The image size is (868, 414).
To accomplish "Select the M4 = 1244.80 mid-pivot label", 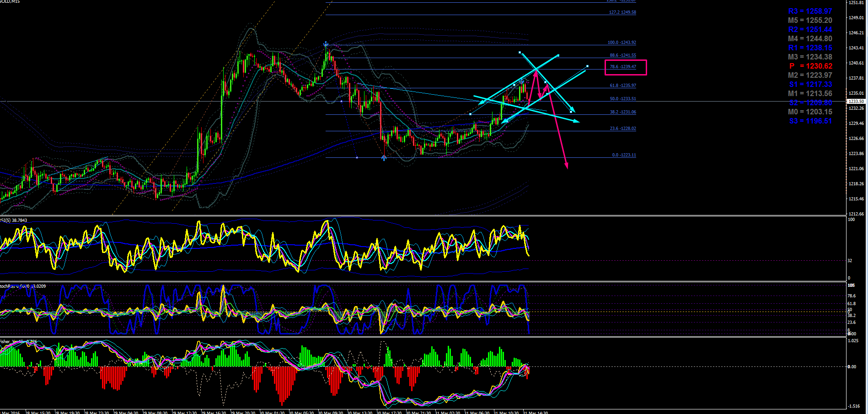I will pos(810,38).
